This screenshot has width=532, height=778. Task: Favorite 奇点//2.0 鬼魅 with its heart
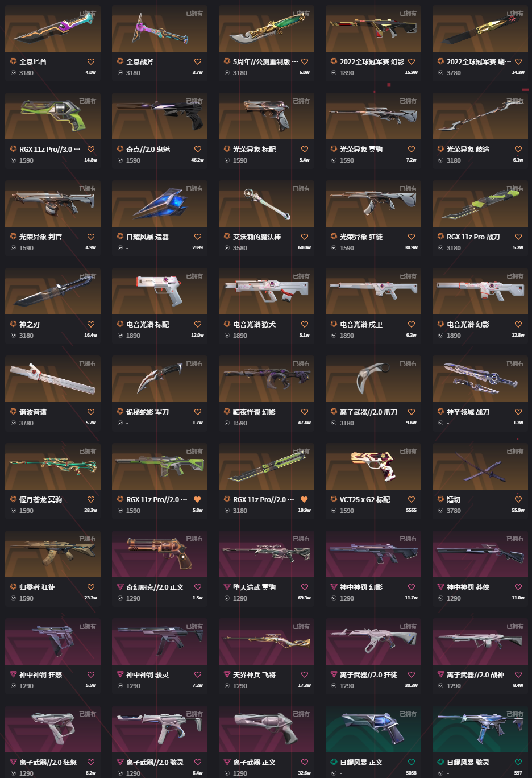coord(198,149)
